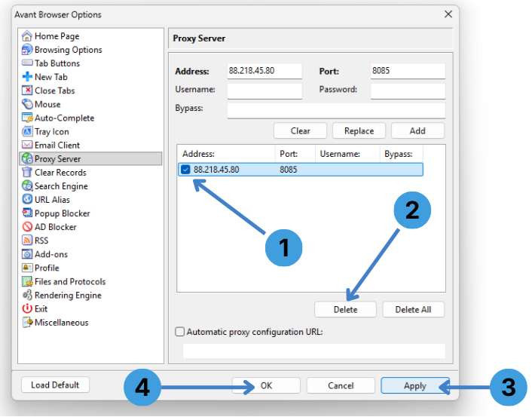
Task: Apply the proxy settings
Action: [415, 385]
